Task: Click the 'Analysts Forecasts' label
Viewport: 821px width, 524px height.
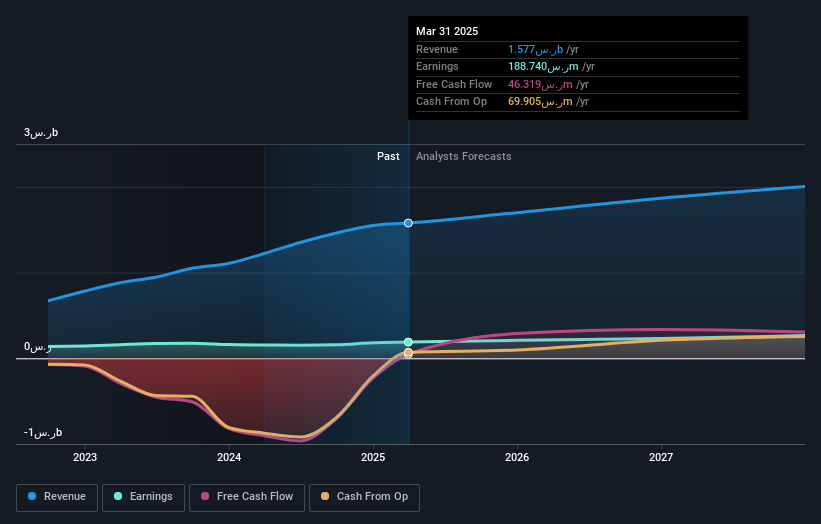Action: [x=463, y=156]
